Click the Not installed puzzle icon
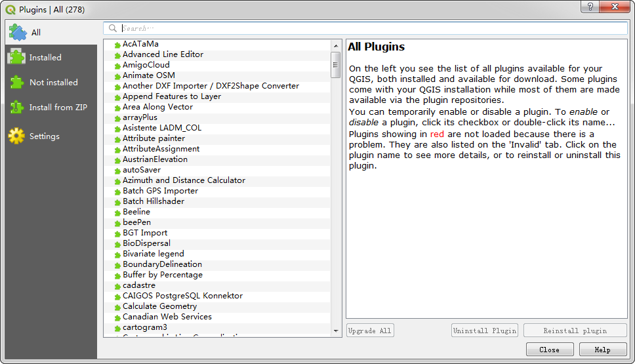The image size is (635, 364). click(16, 82)
